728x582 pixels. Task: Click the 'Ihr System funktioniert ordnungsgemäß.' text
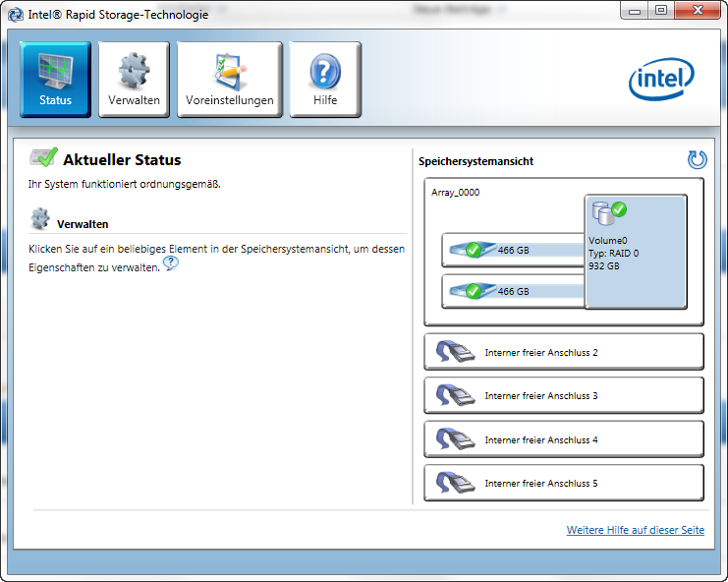coord(125,185)
